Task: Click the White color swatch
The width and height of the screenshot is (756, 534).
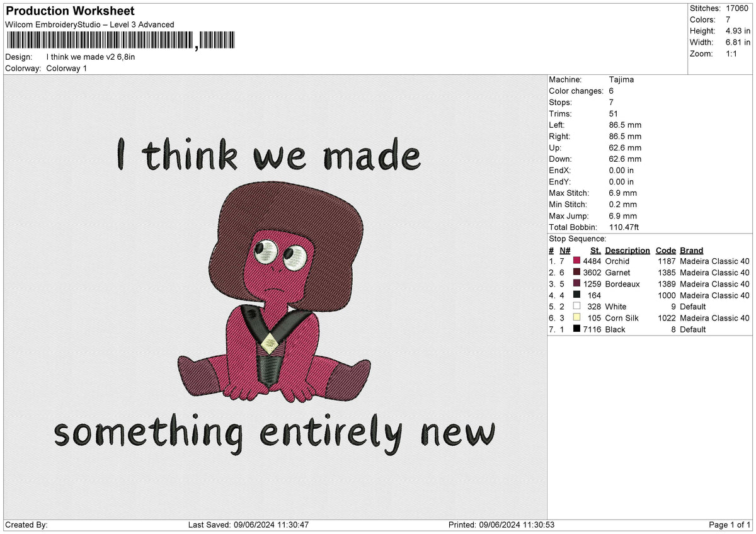Action: pyautogui.click(x=576, y=307)
